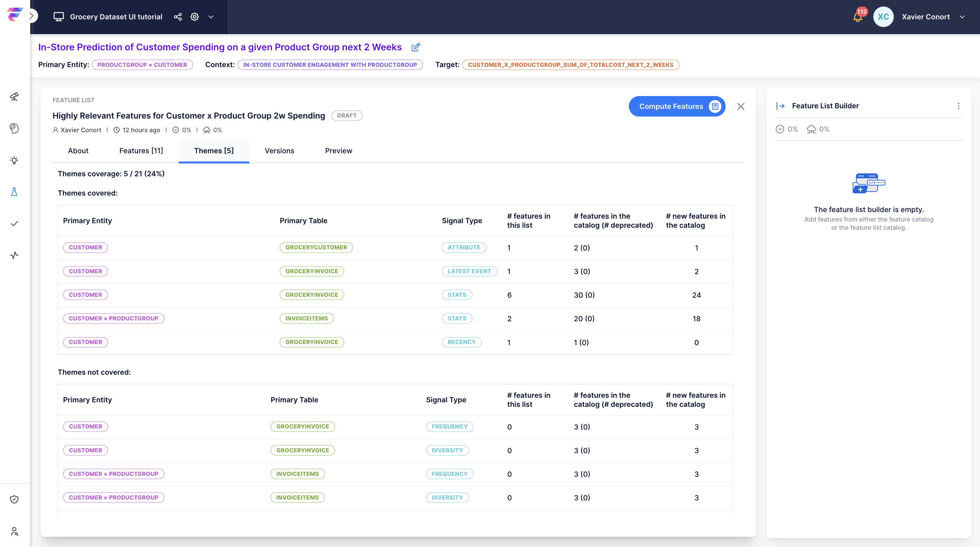Click the clock icon beside 12 hours ago
Screen dimensions: 980x547
(116, 130)
